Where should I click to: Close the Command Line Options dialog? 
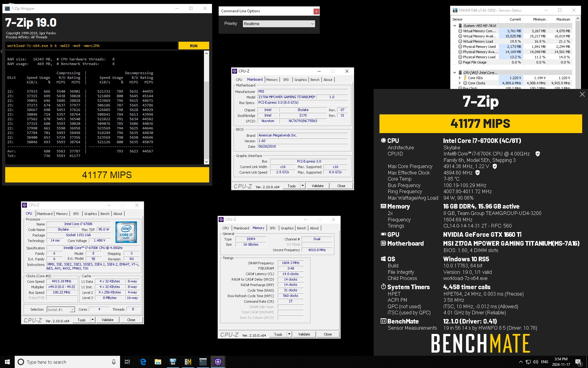click(316, 11)
